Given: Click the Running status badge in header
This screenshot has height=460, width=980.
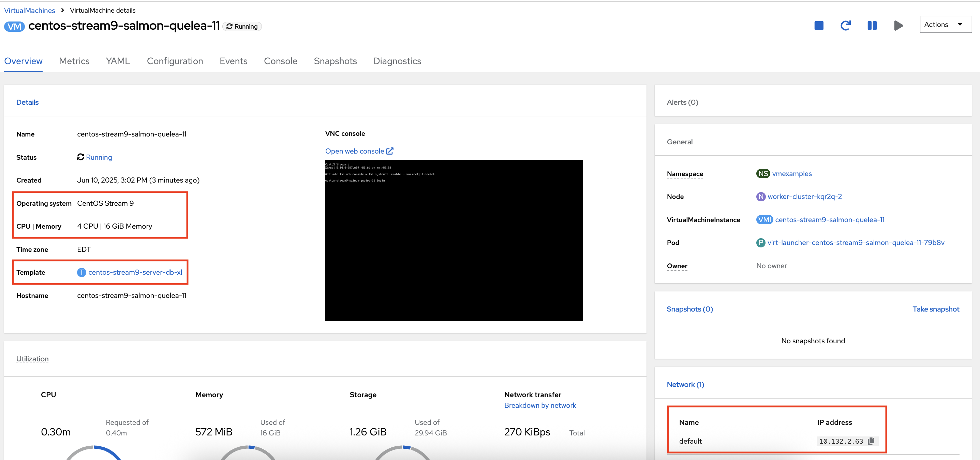Looking at the screenshot, I should point(242,26).
